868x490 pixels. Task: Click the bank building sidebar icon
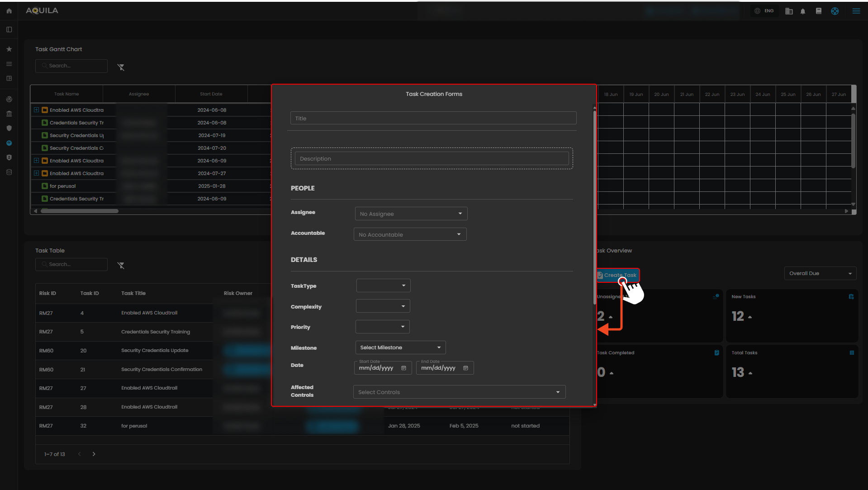[x=9, y=114]
